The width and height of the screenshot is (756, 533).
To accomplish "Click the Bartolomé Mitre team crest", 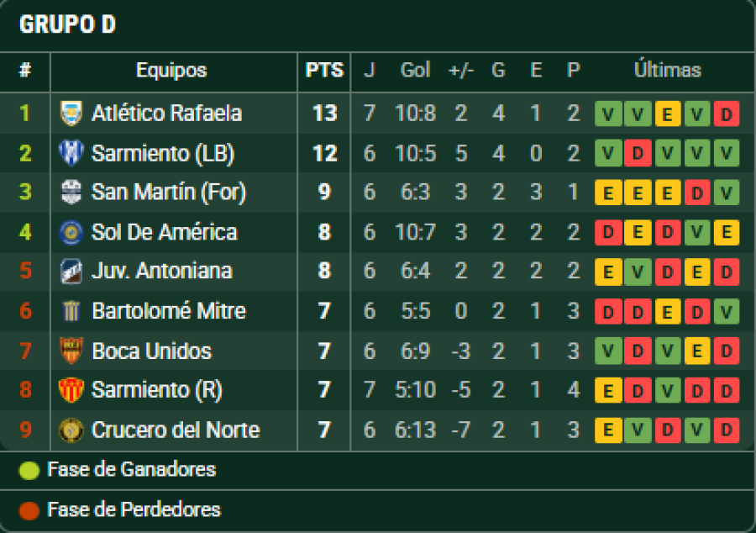I will (71, 311).
